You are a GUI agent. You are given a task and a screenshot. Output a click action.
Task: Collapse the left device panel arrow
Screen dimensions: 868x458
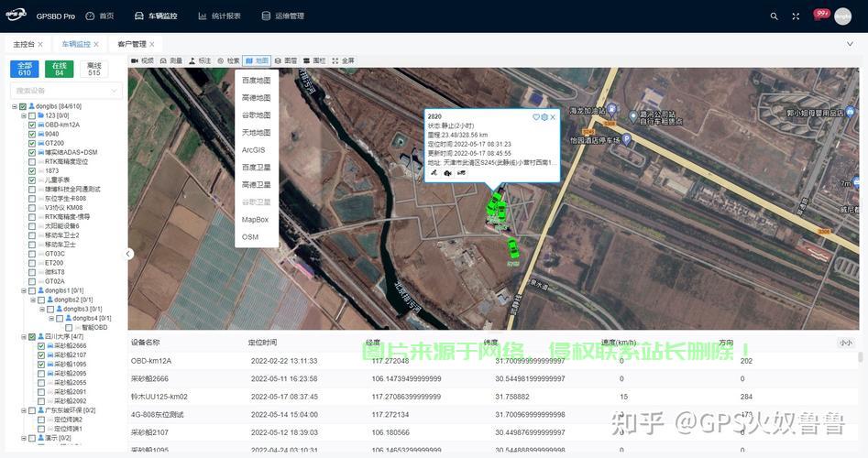128,254
